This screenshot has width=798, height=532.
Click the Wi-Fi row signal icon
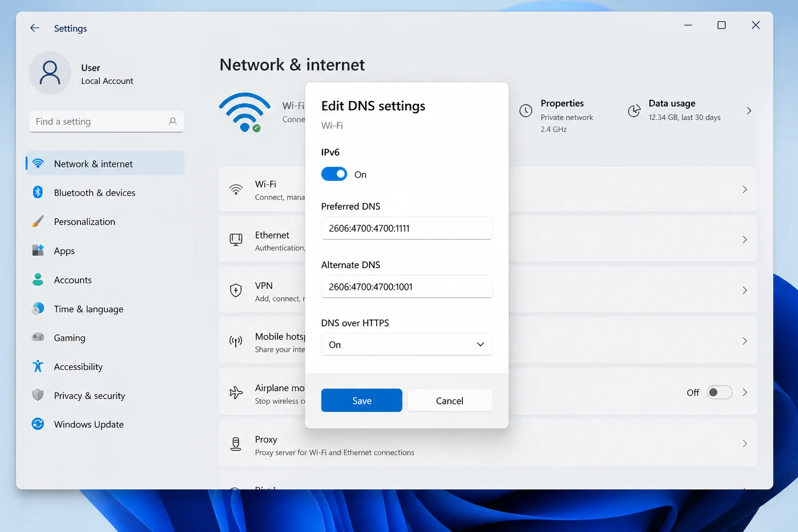tap(236, 189)
